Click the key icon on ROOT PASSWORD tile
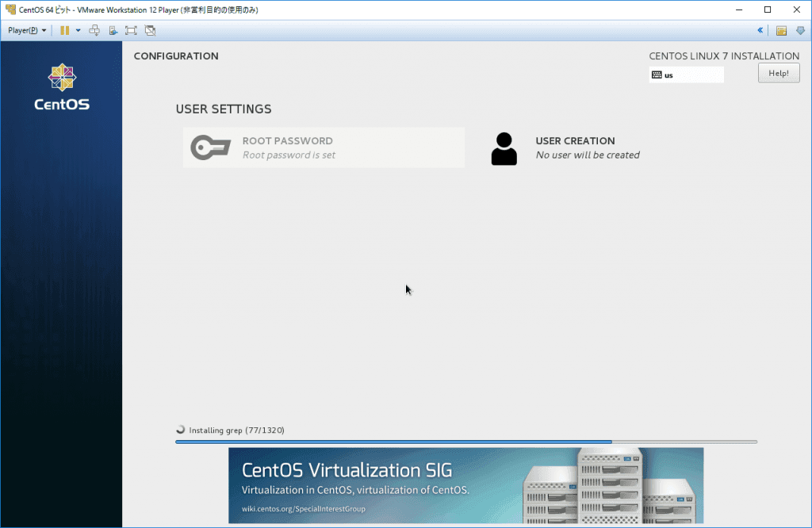The height and width of the screenshot is (528, 812). 209,147
